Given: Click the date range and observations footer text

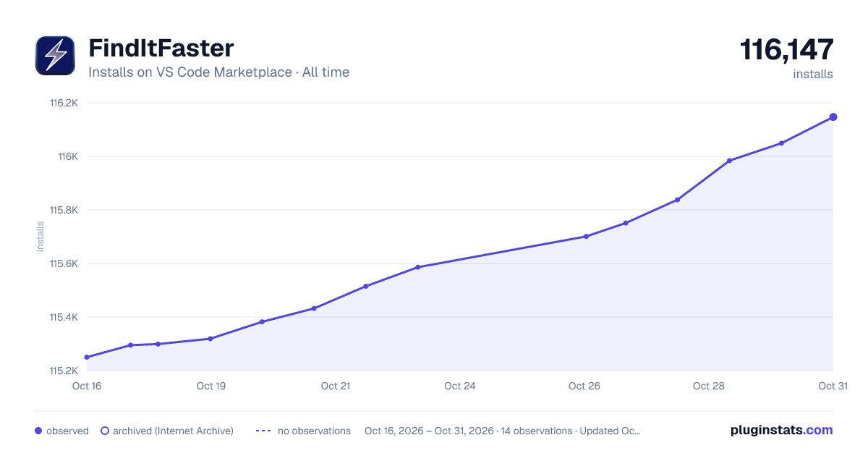Looking at the screenshot, I should point(503,431).
